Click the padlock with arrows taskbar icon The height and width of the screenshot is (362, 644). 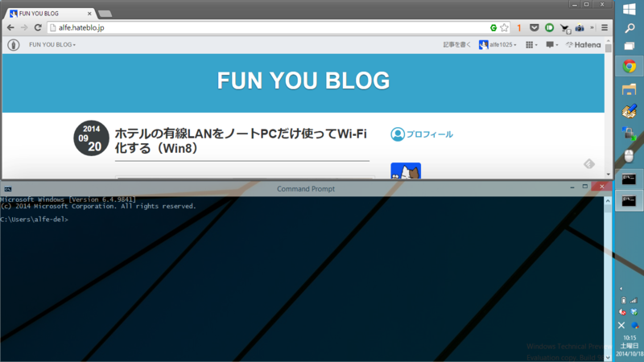pyautogui.click(x=630, y=134)
